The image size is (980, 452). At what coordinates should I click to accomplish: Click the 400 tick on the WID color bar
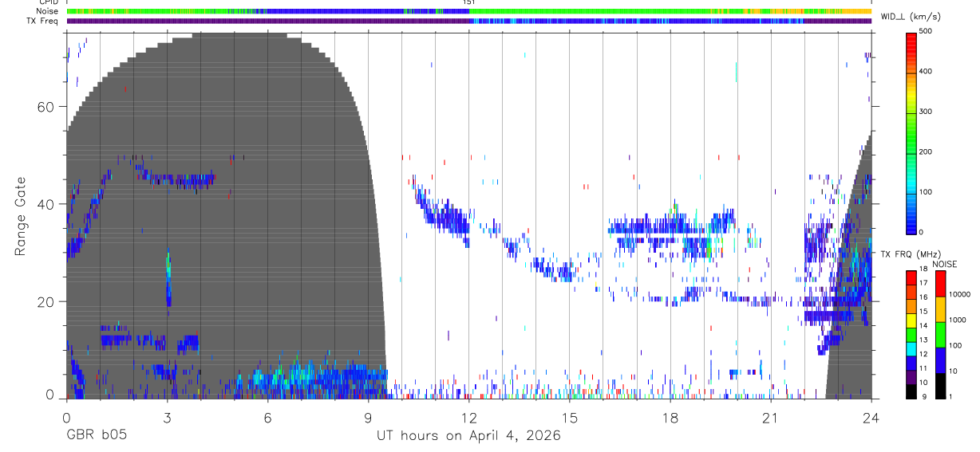pyautogui.click(x=927, y=72)
